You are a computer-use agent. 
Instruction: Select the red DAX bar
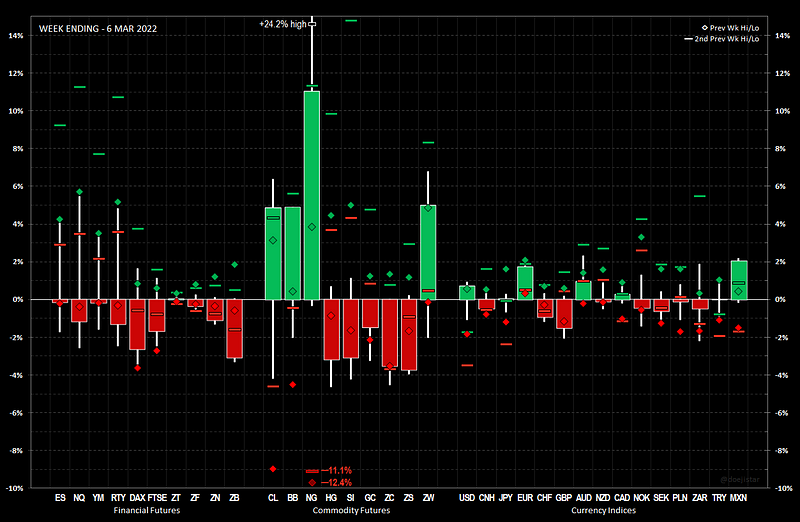pos(137,324)
